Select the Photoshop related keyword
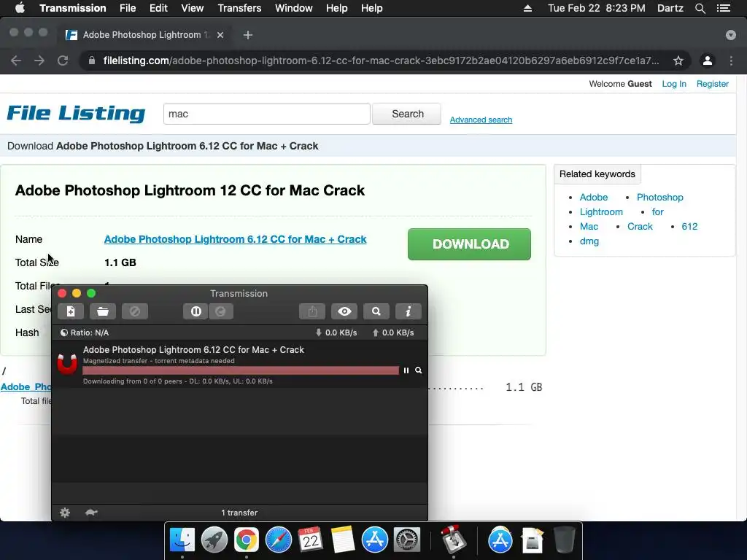This screenshot has height=560, width=747. pos(659,197)
